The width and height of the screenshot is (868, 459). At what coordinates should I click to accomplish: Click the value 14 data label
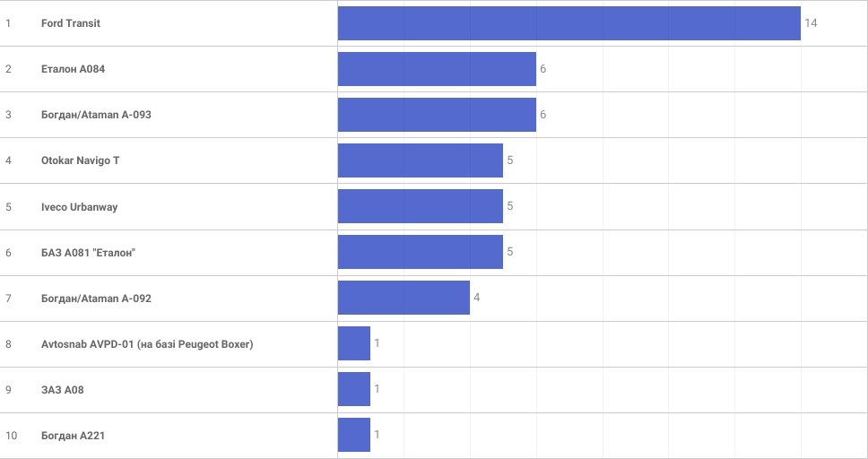coord(811,23)
